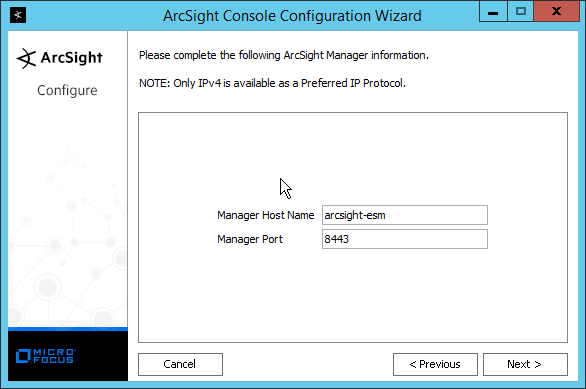Click the instruction text about Manager information
Viewport: 586px width, 389px height.
[284, 55]
